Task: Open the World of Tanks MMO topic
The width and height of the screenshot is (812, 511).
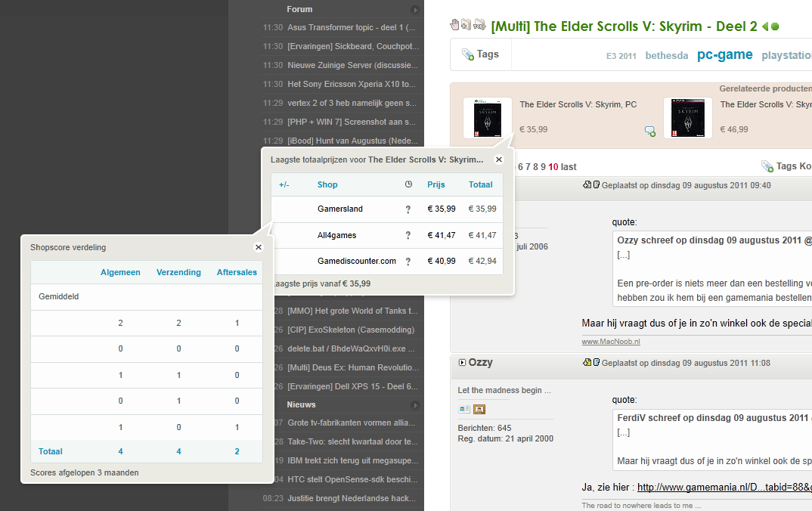Action: click(x=352, y=311)
